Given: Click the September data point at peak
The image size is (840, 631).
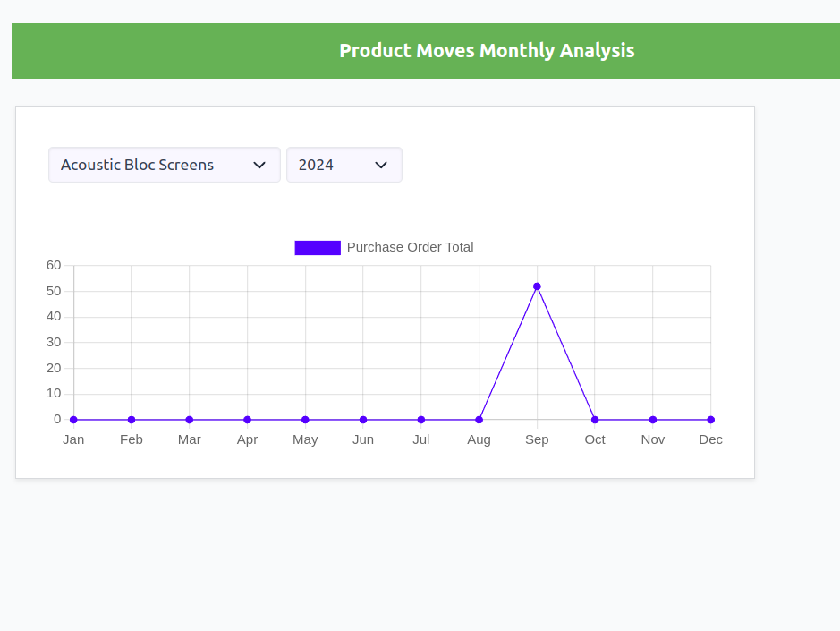Looking at the screenshot, I should click(x=537, y=286).
